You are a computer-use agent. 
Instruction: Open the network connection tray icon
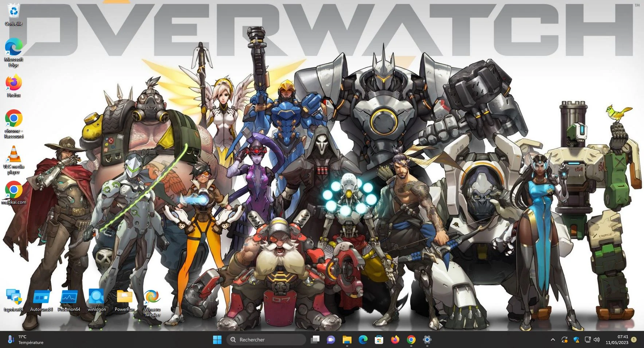point(588,340)
